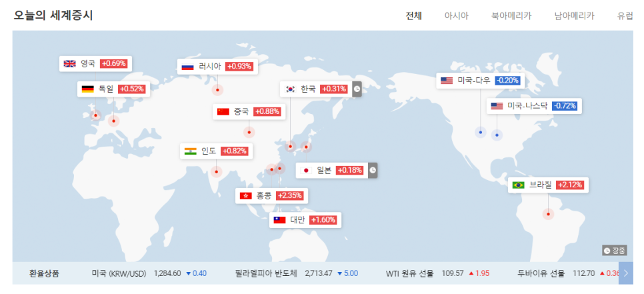Screen dimensions: 644x294
Task: Open the 중국 market label
Action: [249, 112]
